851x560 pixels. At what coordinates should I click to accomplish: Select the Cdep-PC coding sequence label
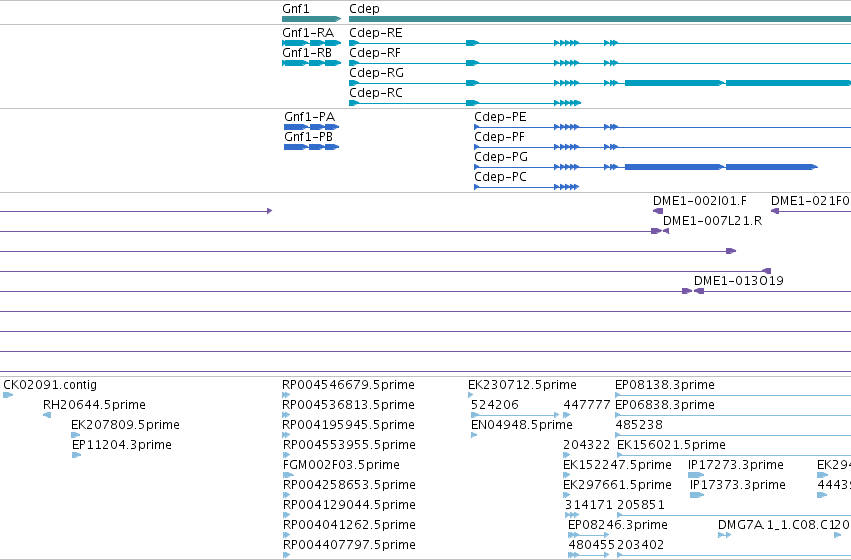click(x=500, y=177)
